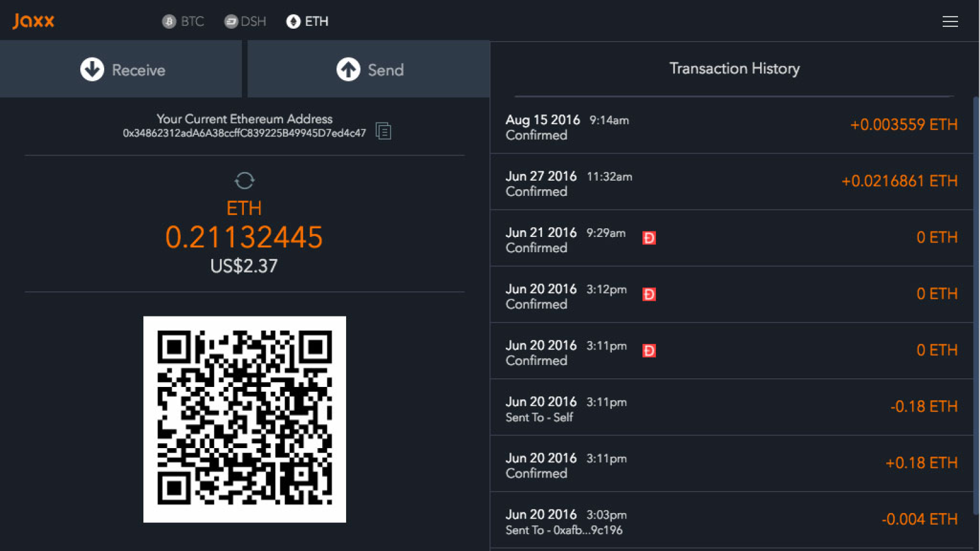The height and width of the screenshot is (551, 980).
Task: Open the Jun 20 2016 3:12pm transaction
Action: 731,294
